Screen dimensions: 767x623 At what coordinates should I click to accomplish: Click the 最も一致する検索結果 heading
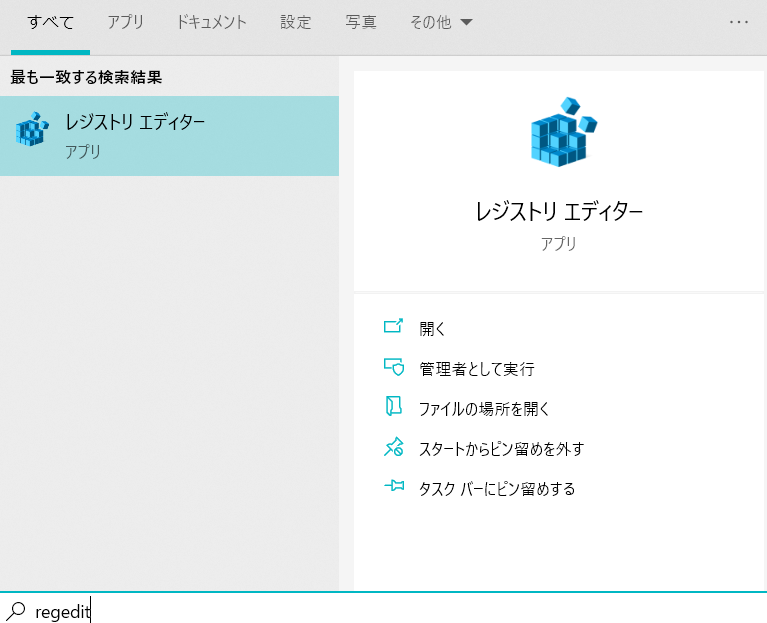pos(86,77)
